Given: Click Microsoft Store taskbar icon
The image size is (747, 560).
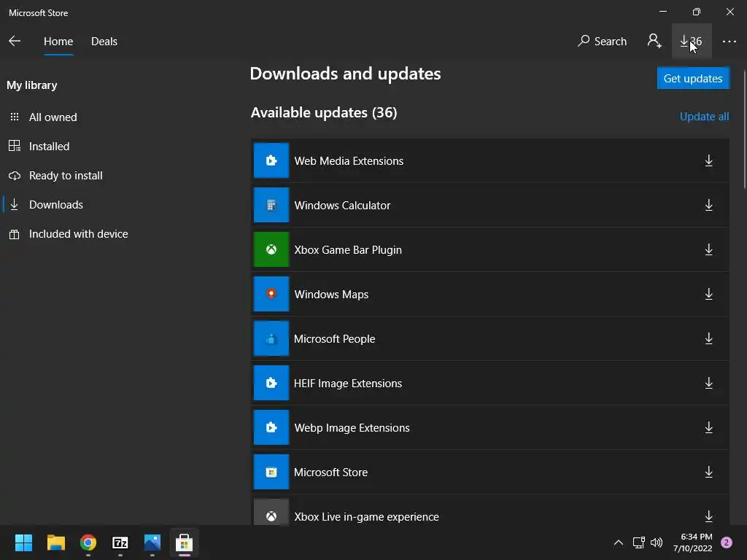Looking at the screenshot, I should pyautogui.click(x=185, y=542).
